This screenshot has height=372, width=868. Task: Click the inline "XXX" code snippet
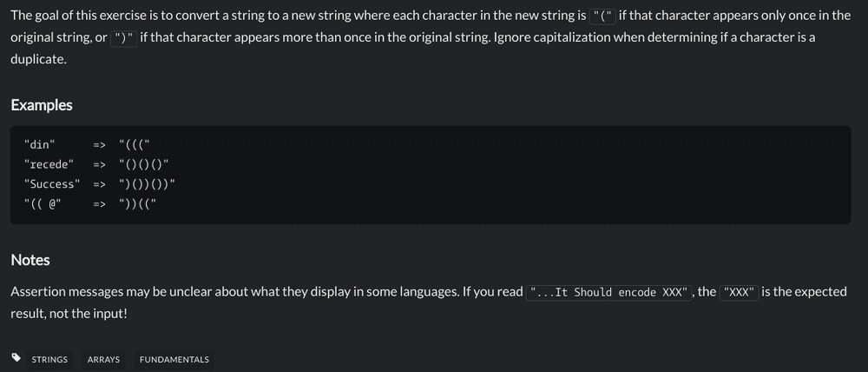pyautogui.click(x=740, y=292)
